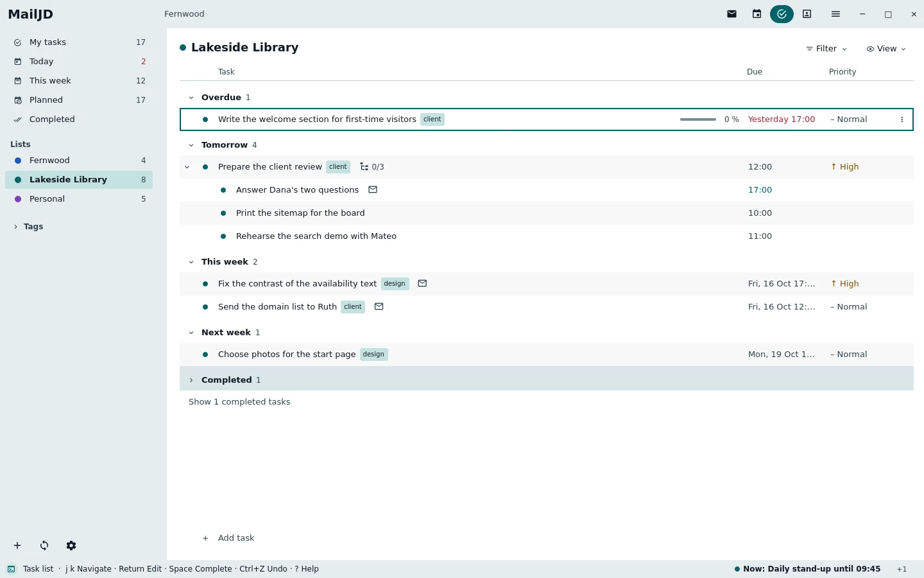Viewport: 924px width, 578px height.
Task: Click the color dot beside Lakeside Library heading
Action: [183, 48]
